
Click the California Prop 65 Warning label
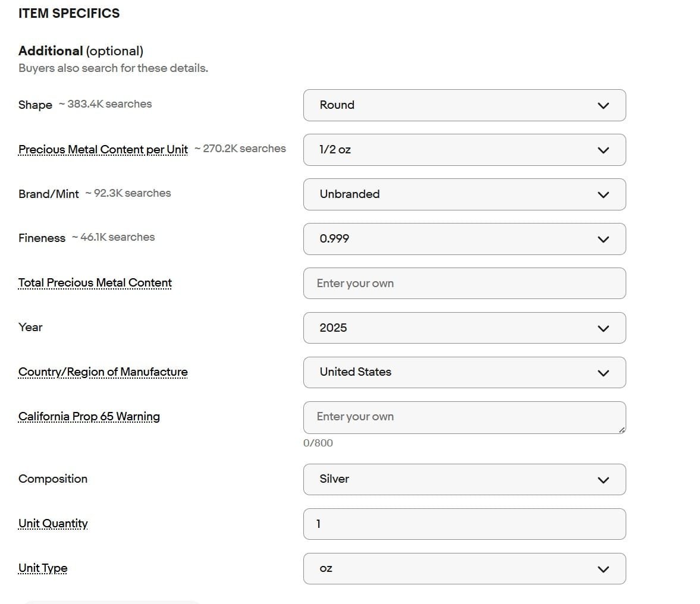click(89, 417)
